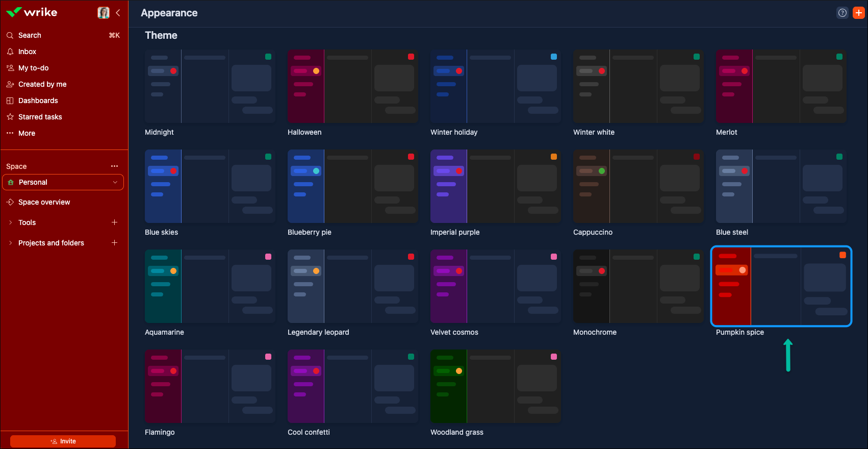Open Inbox from the sidebar
868x449 pixels.
[x=27, y=52]
